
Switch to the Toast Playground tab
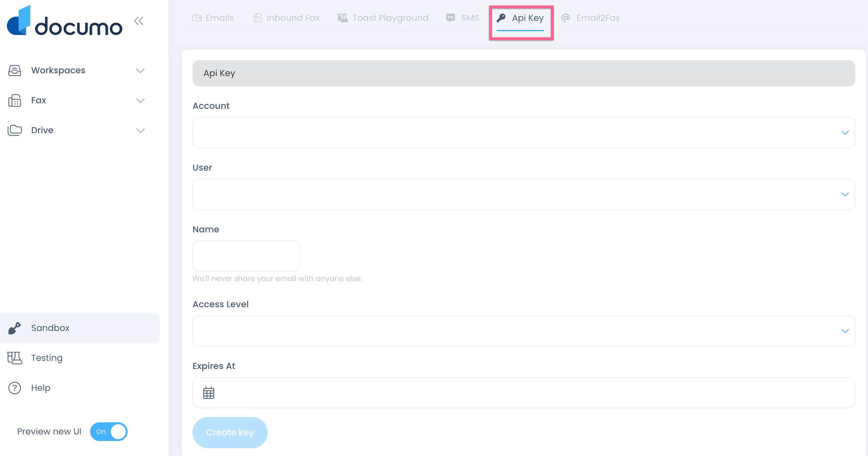click(383, 18)
